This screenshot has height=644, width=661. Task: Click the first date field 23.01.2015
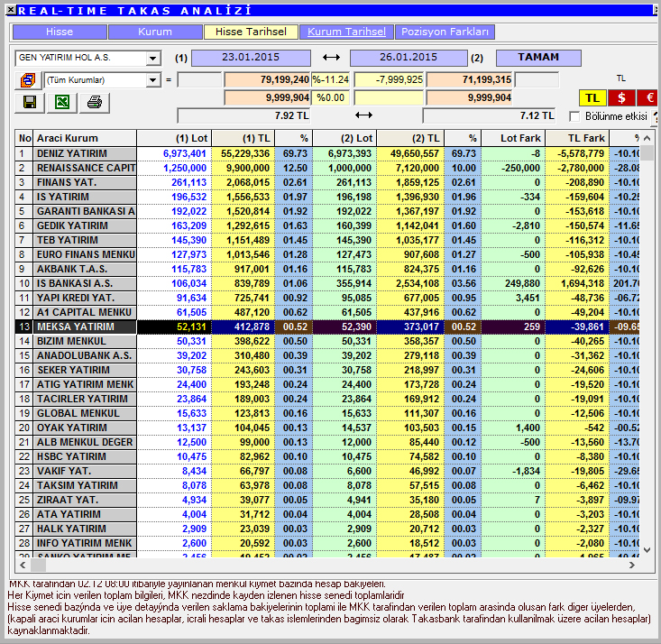pyautogui.click(x=251, y=58)
